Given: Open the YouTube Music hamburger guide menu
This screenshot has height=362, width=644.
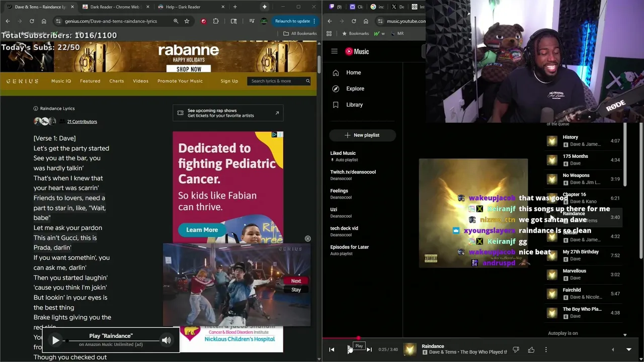Looking at the screenshot, I should point(334,51).
